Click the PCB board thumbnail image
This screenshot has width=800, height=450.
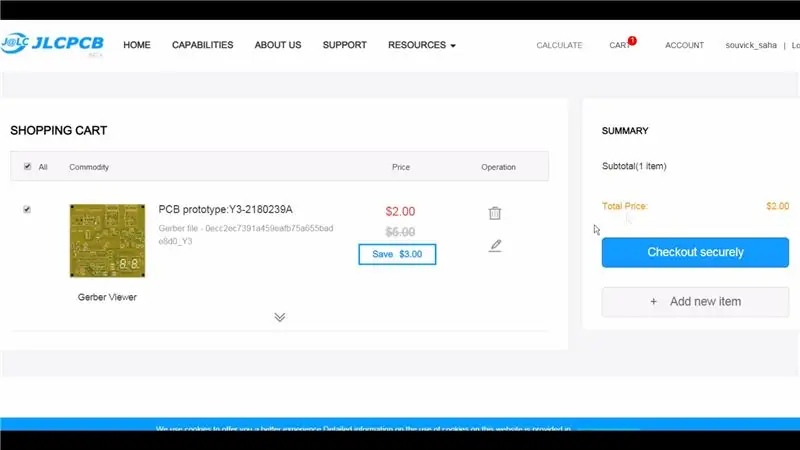coord(107,241)
